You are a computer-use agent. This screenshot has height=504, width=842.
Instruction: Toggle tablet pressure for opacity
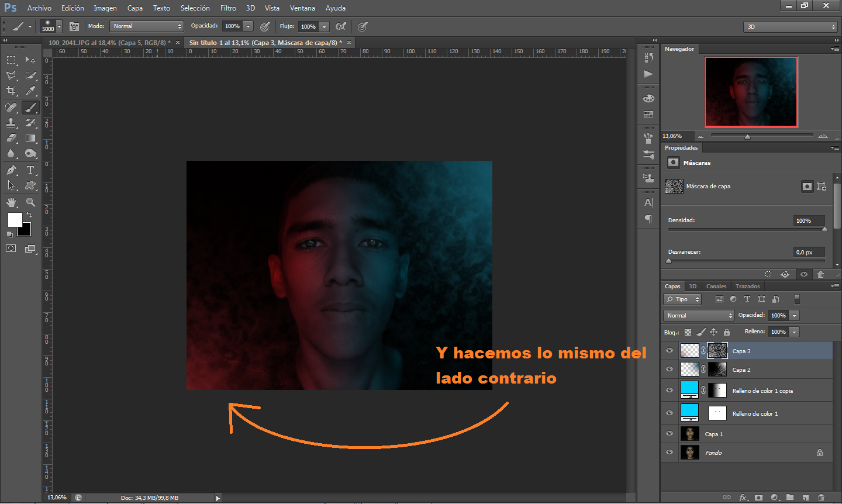tap(265, 26)
